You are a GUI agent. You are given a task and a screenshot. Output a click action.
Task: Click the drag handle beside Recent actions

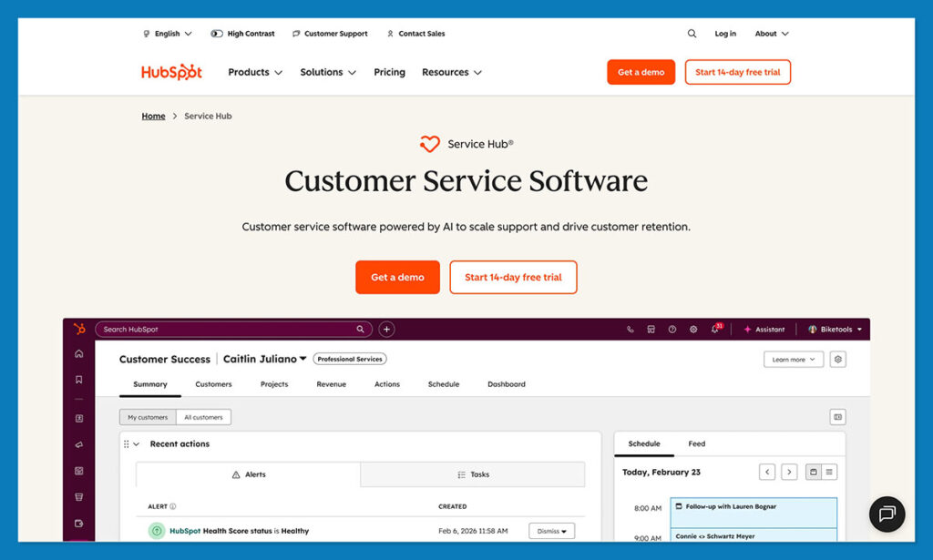(126, 444)
